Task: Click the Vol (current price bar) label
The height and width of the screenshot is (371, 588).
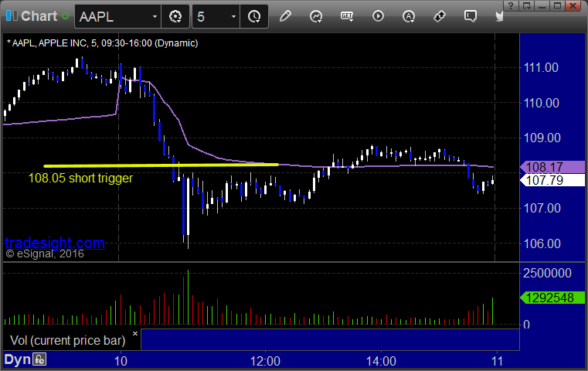Action: [x=68, y=340]
